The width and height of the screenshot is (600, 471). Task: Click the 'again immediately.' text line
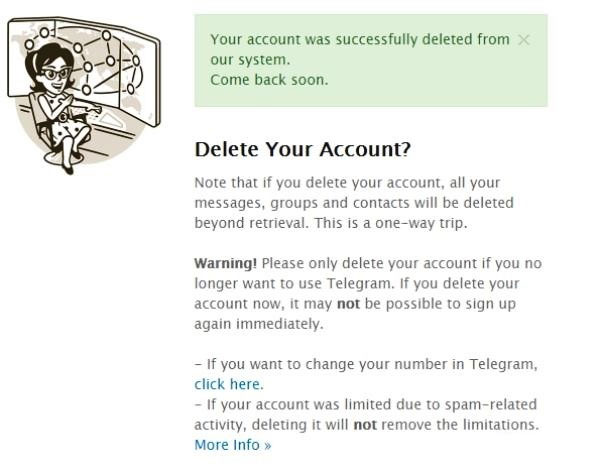[x=259, y=324]
